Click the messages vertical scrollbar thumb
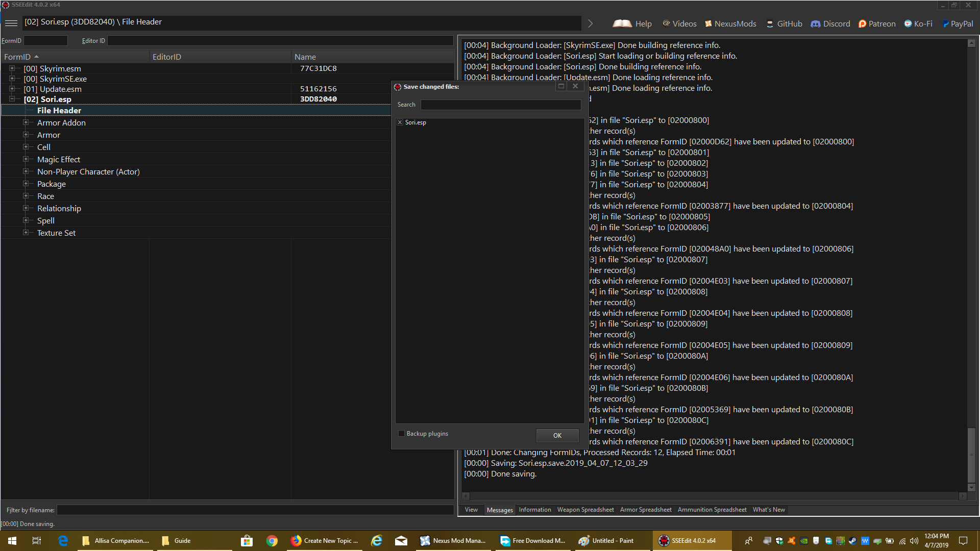Viewport: 980px width, 551px height. (971, 456)
